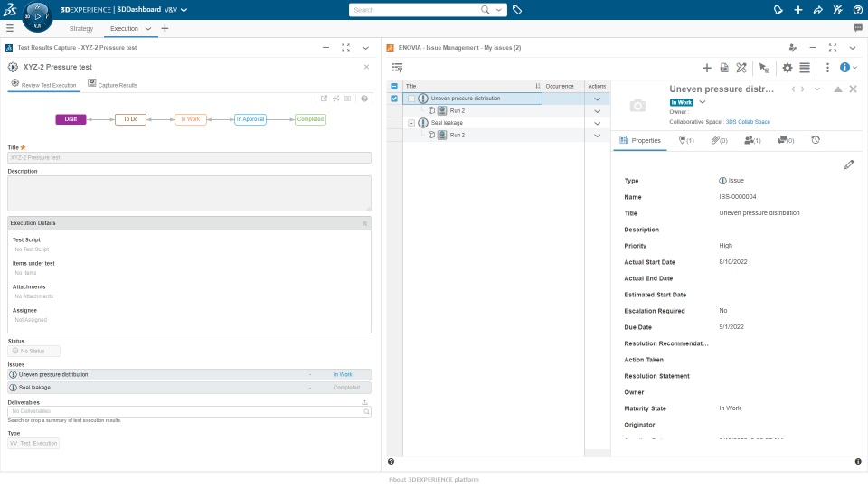868x488 pixels.
Task: Open the paperclip attachments tab showing (0)
Action: click(x=719, y=141)
